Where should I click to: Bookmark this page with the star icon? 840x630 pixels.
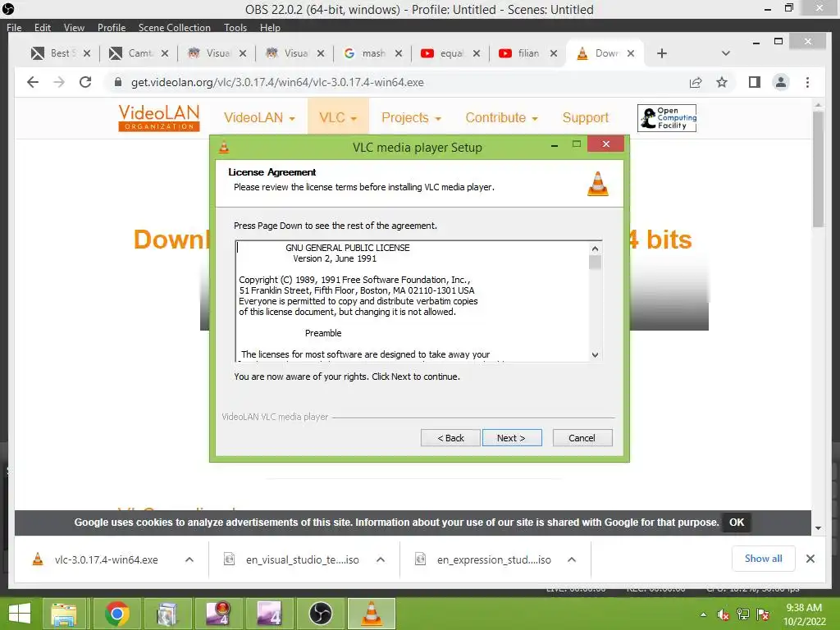click(722, 82)
